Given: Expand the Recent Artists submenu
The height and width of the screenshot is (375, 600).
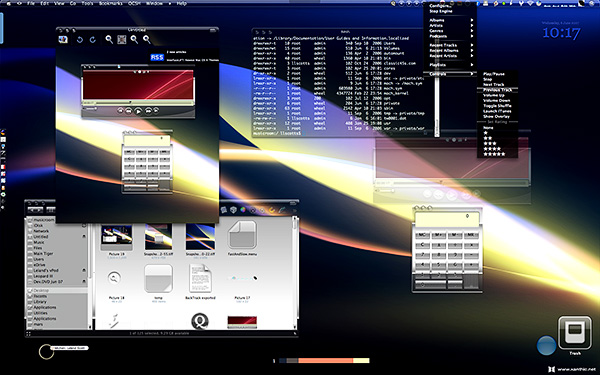Looking at the screenshot, I should pyautogui.click(x=450, y=56).
